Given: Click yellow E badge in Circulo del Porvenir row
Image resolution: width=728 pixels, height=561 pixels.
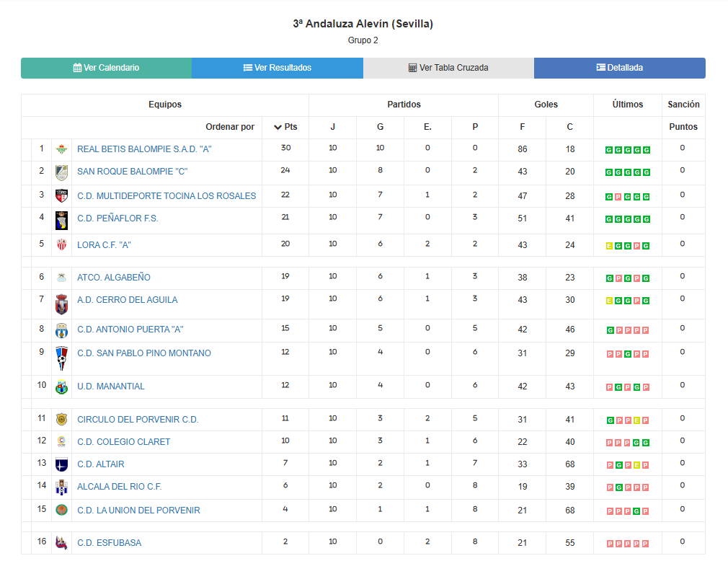Looking at the screenshot, I should pyautogui.click(x=636, y=421).
